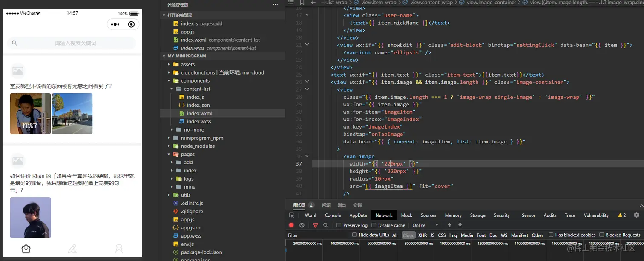Filter network requests by WS
The width and height of the screenshot is (644, 261).
tap(504, 235)
